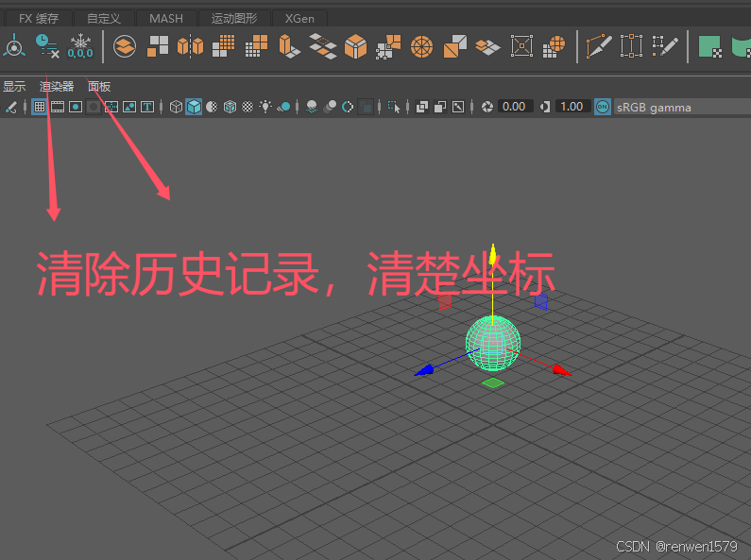Open the 渲染器 panel menu
The width and height of the screenshot is (751, 560).
tap(57, 87)
